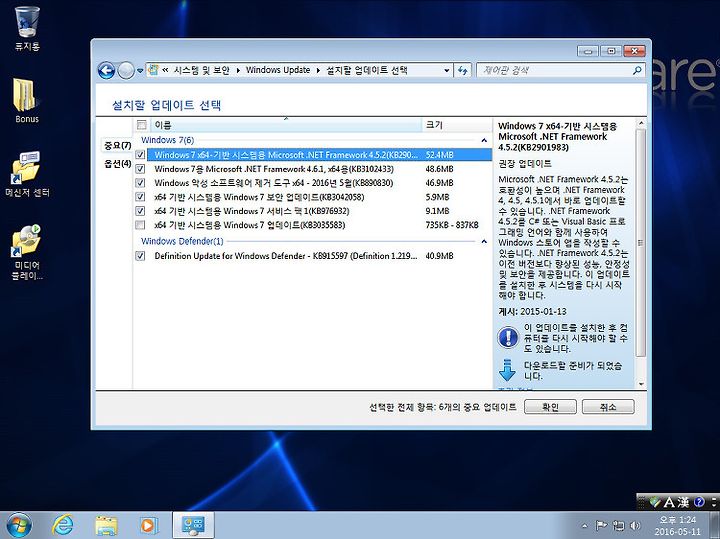Go to Windows Update breadcrumb
The height and width of the screenshot is (539, 720).
(x=278, y=70)
